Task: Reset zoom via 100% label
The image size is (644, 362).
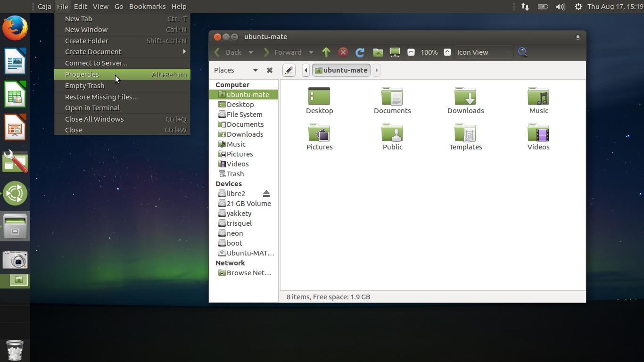Action: click(429, 52)
